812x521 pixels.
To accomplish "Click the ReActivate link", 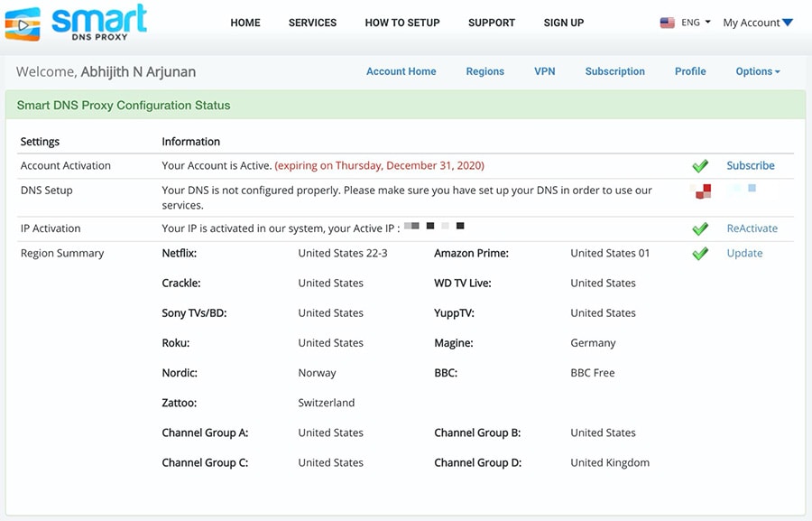I will tap(752, 228).
